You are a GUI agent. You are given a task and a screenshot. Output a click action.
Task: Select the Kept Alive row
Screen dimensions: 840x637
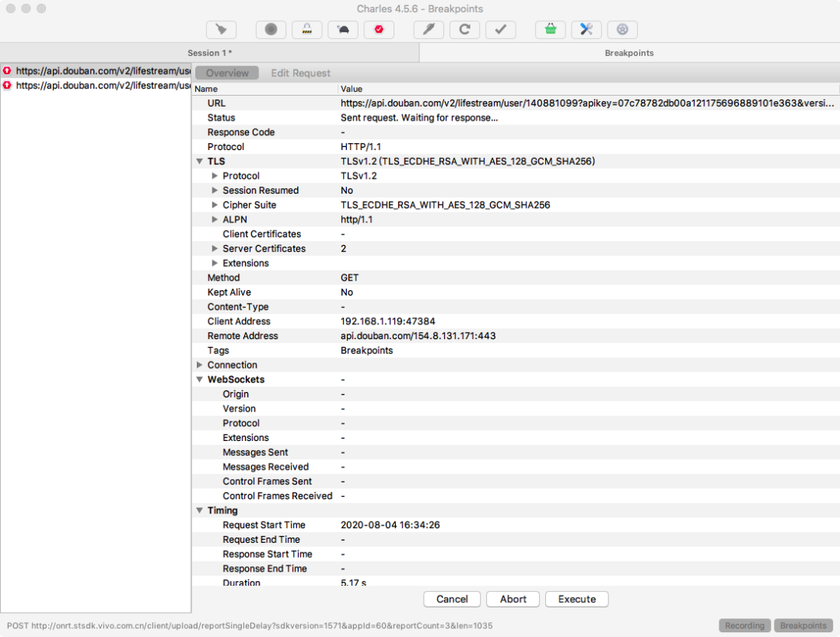[x=516, y=292]
